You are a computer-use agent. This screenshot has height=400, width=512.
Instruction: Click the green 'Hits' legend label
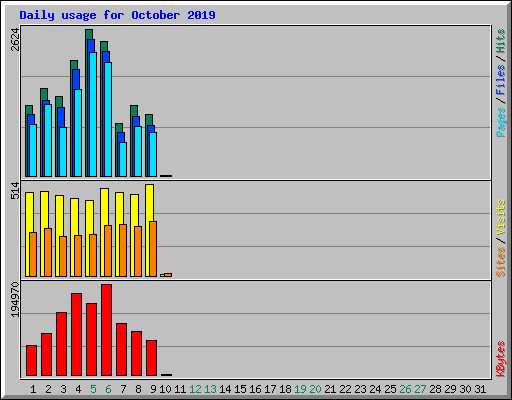point(501,41)
